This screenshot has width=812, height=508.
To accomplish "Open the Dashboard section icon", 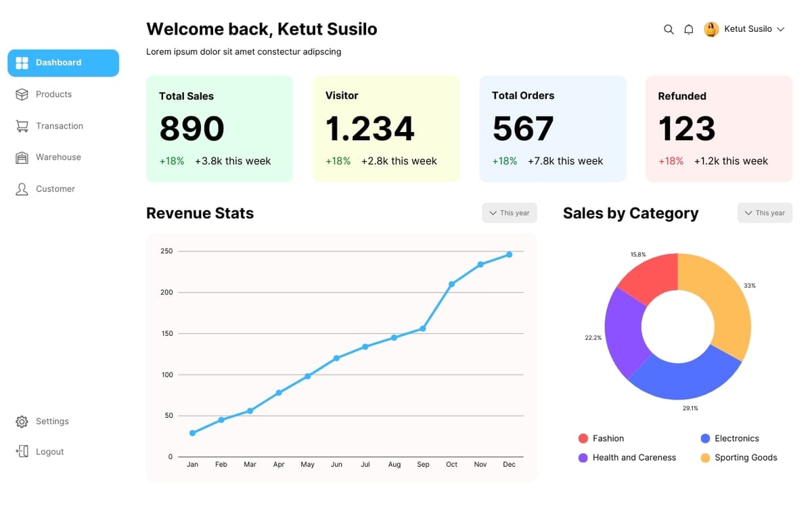I will coord(23,63).
